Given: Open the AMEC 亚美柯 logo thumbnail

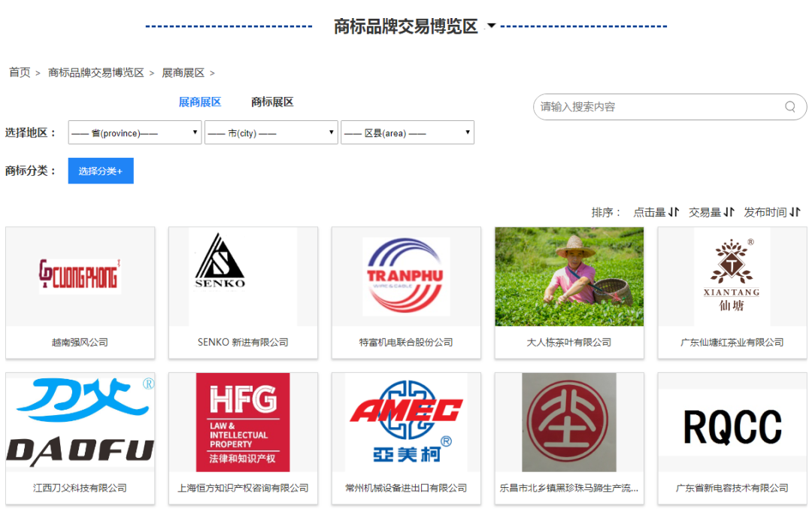Looking at the screenshot, I should point(406,423).
